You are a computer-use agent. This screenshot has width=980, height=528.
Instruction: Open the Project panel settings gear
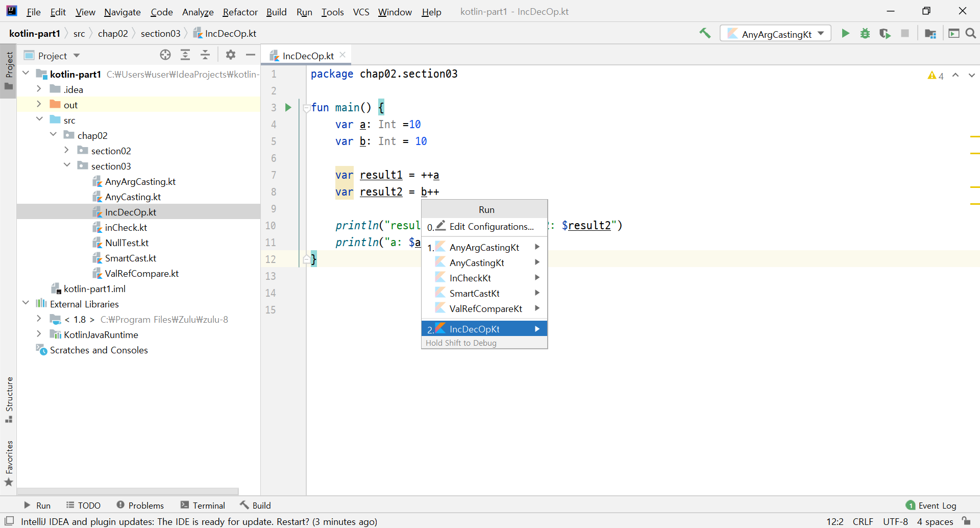tap(231, 55)
